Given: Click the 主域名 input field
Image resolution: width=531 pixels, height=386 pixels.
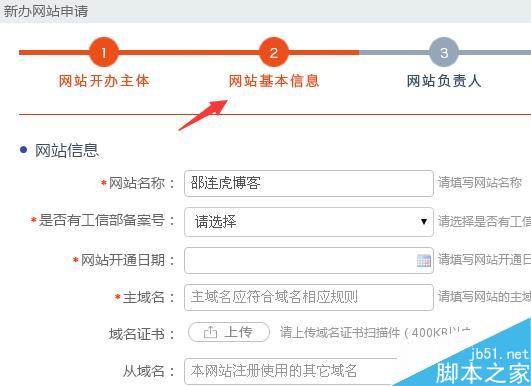Looking at the screenshot, I should point(309,297).
